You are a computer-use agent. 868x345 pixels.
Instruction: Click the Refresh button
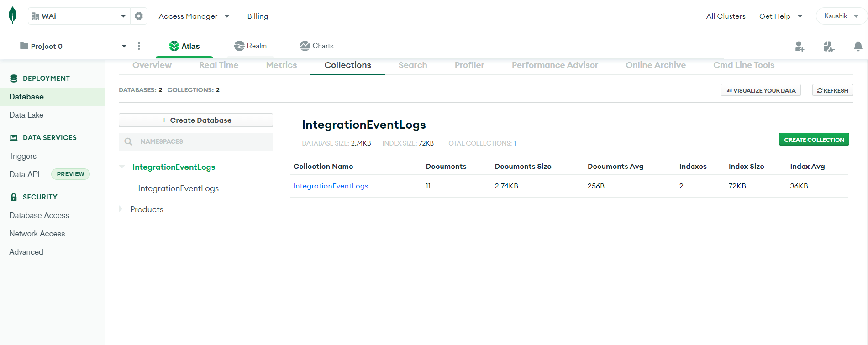832,90
